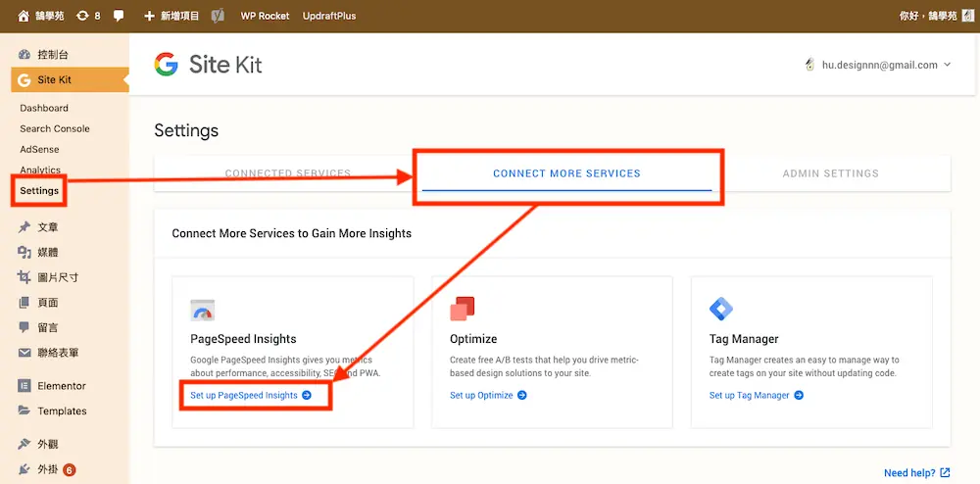The height and width of the screenshot is (484, 980).
Task: Open the 文章 posts menu label
Action: [47, 227]
